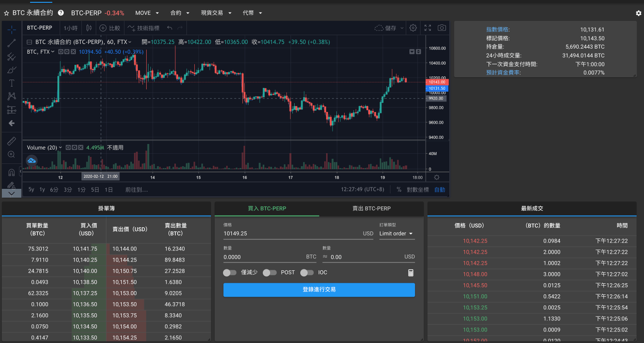Click the cloud logo on the volume pane
This screenshot has width=644, height=343.
[x=31, y=161]
